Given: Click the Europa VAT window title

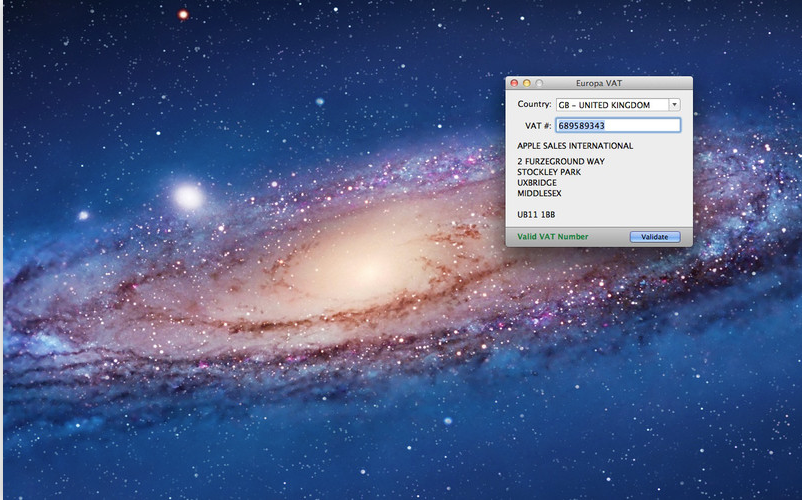Looking at the screenshot, I should click(599, 83).
